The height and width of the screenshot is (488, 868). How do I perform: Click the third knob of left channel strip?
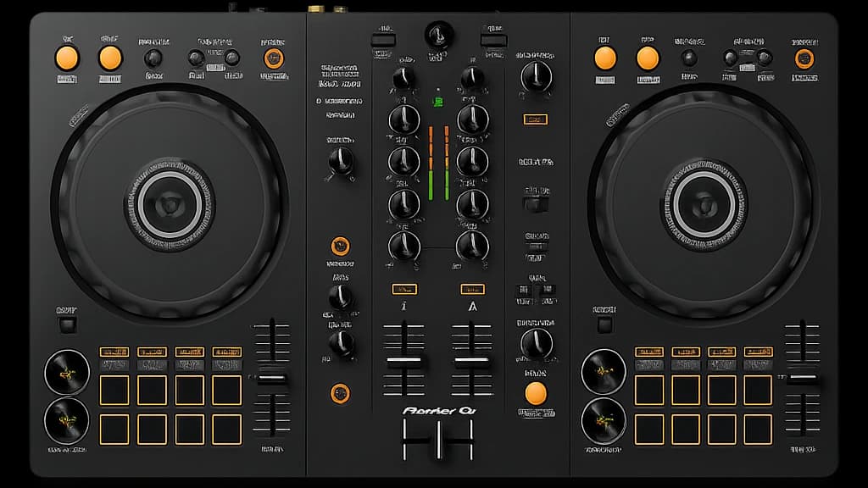pos(403,162)
